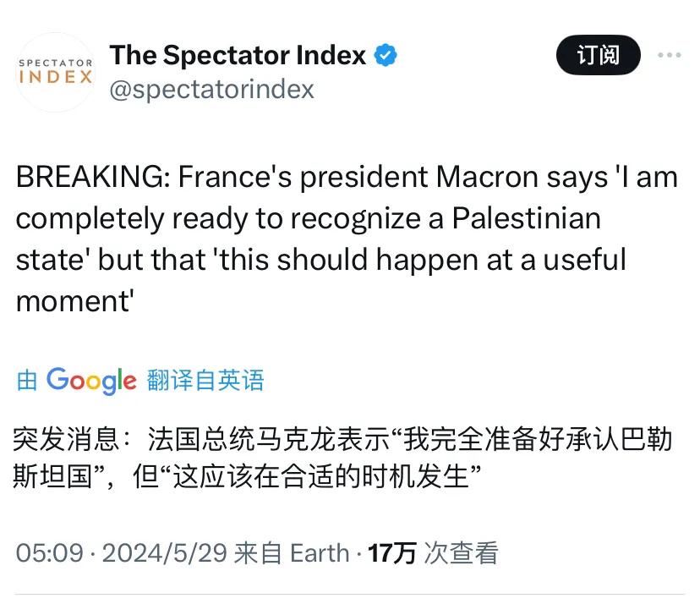Click the 由 character before Google
The width and height of the screenshot is (700, 604).
(27, 381)
